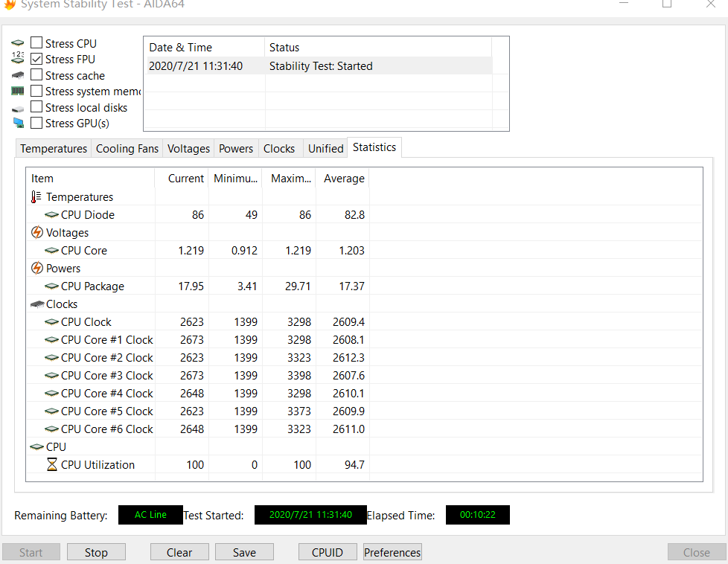Screen dimensions: 728x564
Task: Open the Powers tab
Action: [236, 149]
